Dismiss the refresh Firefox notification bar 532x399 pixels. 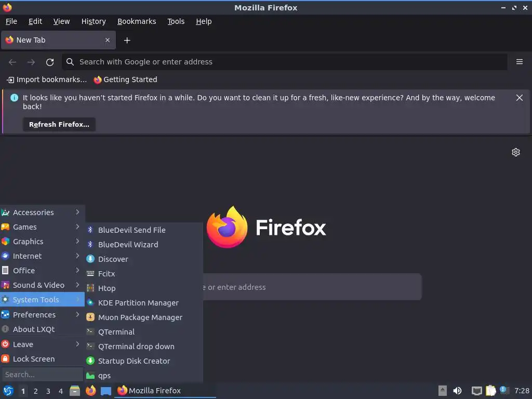[x=519, y=98]
